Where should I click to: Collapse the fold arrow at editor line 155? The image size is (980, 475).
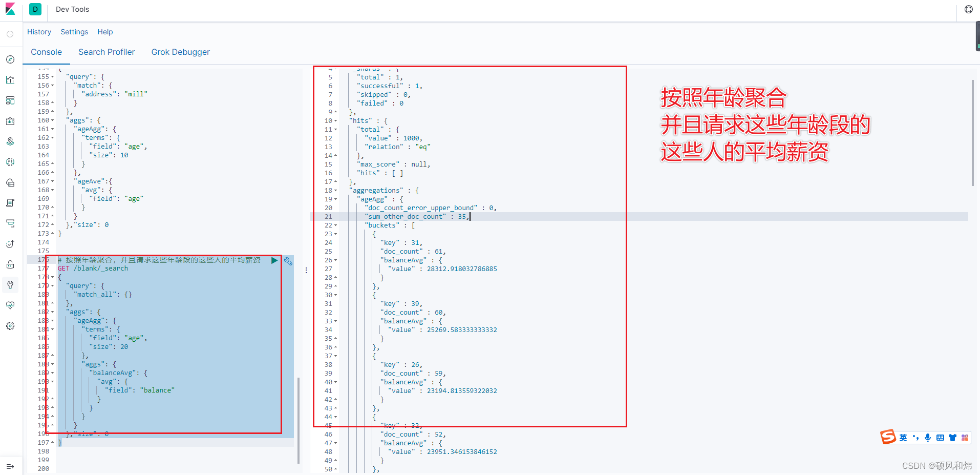(52, 77)
